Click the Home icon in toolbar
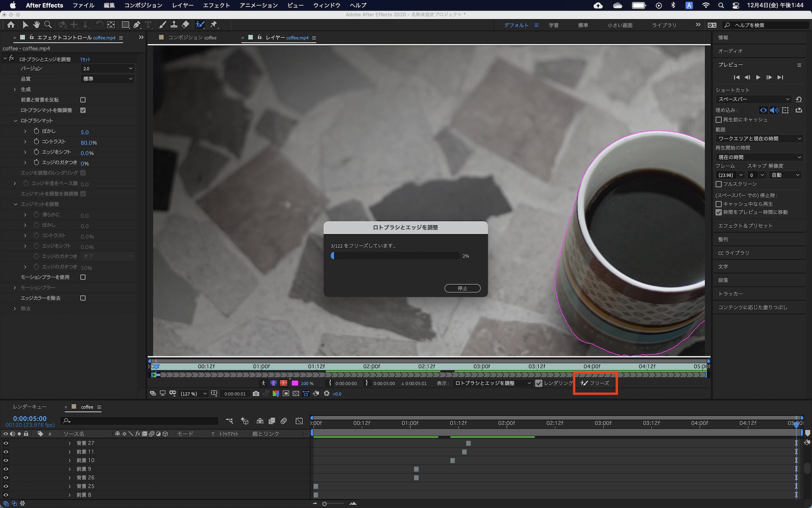The height and width of the screenshot is (508, 812). pyautogui.click(x=11, y=25)
